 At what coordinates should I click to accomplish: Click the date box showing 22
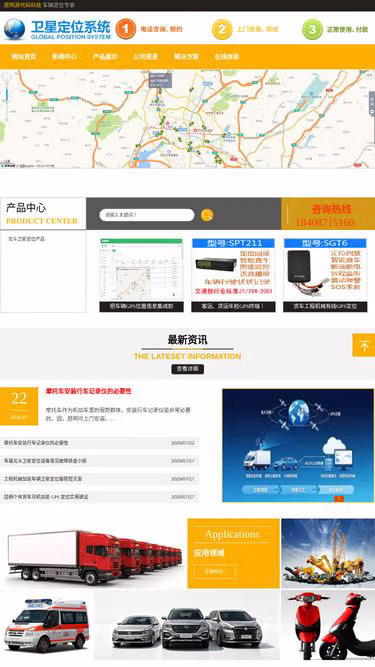click(x=19, y=406)
